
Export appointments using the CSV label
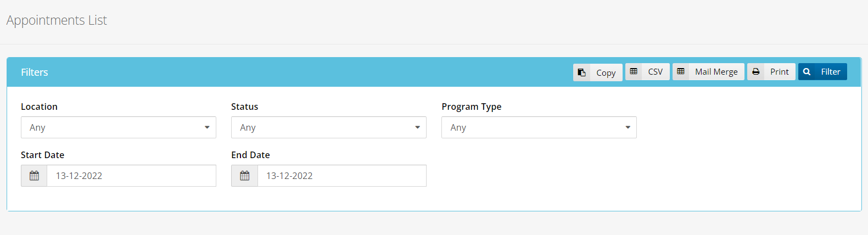[655, 72]
